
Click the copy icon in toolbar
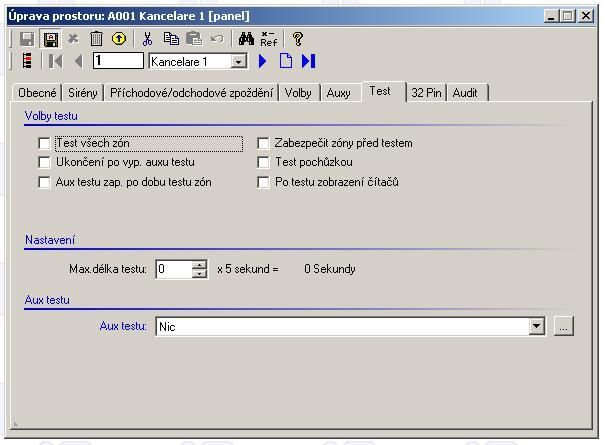pyautogui.click(x=171, y=39)
